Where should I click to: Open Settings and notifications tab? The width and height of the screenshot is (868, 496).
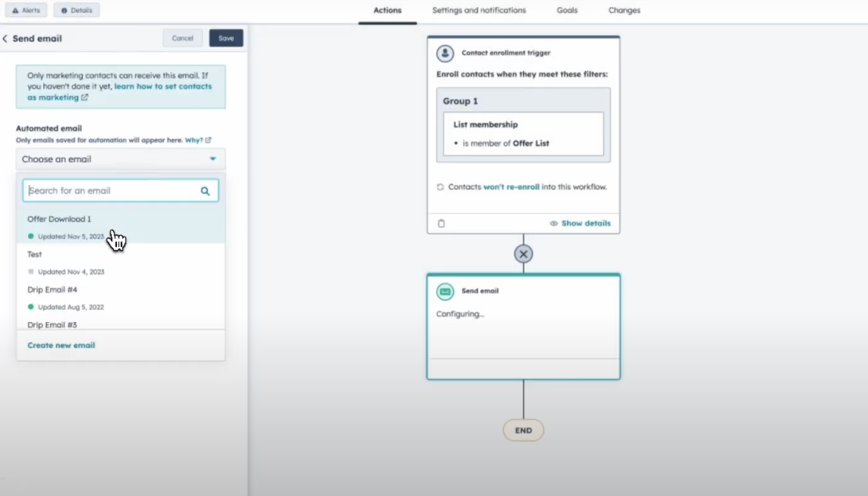click(x=479, y=11)
